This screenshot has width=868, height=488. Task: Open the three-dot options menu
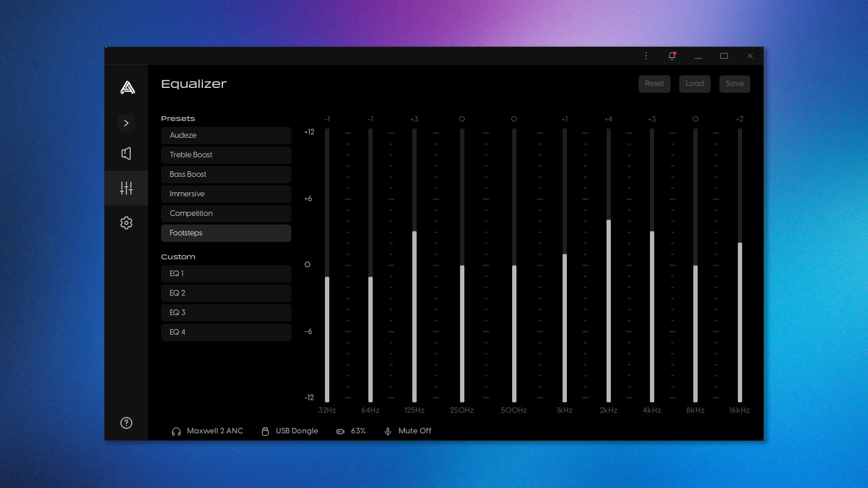tap(646, 56)
